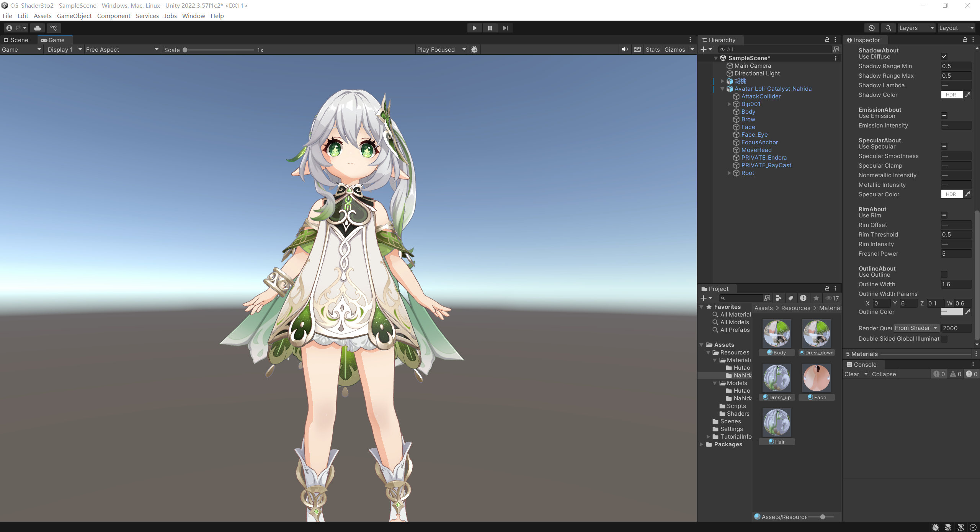Open the Version Control toolbar icon
This screenshot has height=532, width=980.
(x=54, y=28)
